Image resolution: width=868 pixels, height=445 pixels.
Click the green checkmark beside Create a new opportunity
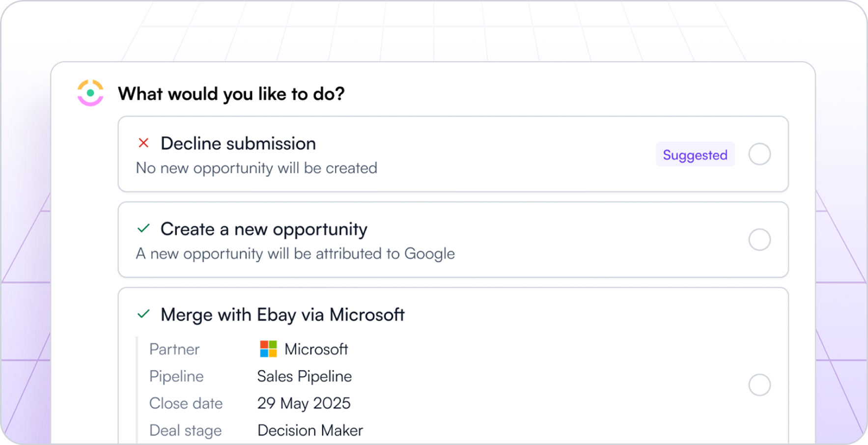point(143,228)
